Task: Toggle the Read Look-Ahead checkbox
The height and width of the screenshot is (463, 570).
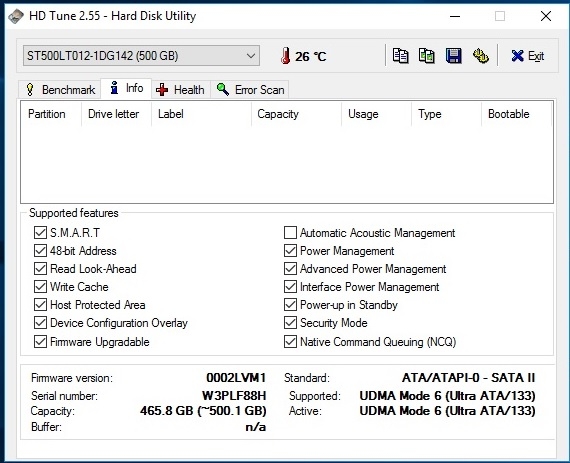Action: (x=40, y=269)
